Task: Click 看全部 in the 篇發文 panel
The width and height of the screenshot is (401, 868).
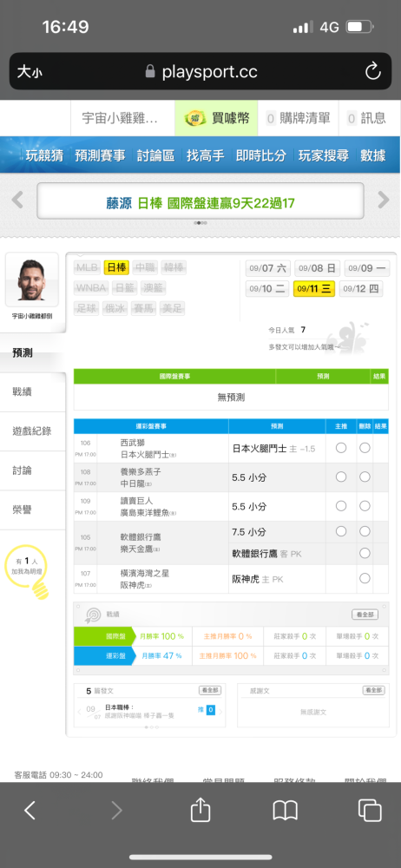Action: (x=209, y=690)
